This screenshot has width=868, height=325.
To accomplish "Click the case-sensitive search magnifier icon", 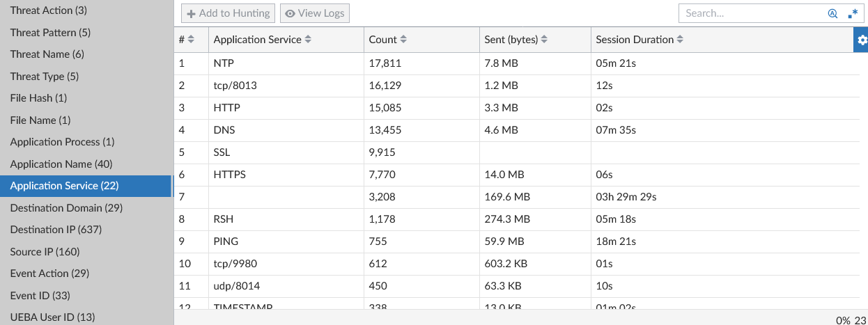I will pyautogui.click(x=832, y=13).
